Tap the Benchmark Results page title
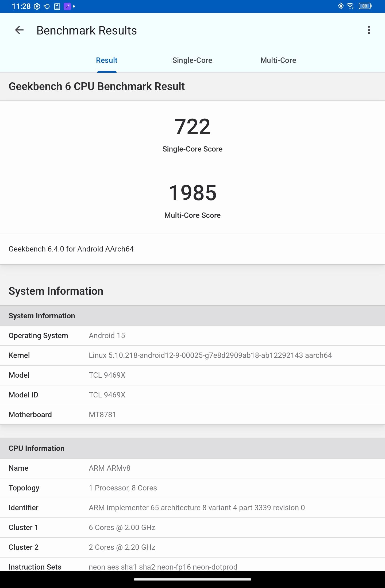 click(x=87, y=30)
